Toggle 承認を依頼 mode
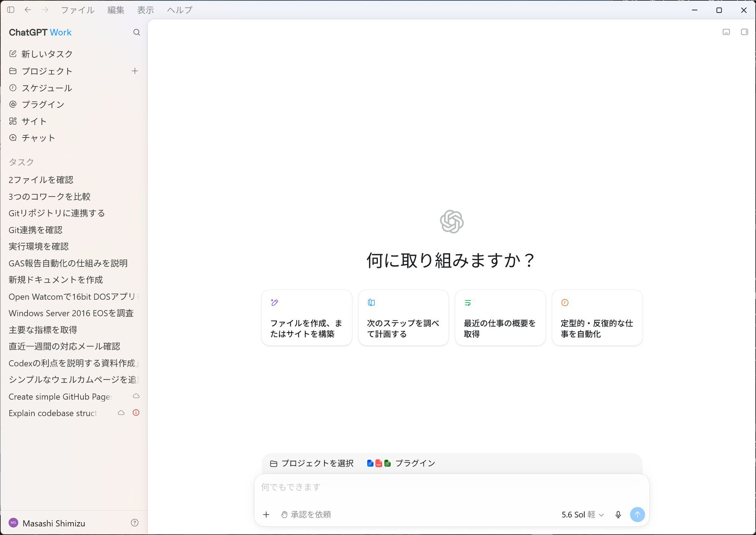The image size is (756, 535). click(x=306, y=515)
